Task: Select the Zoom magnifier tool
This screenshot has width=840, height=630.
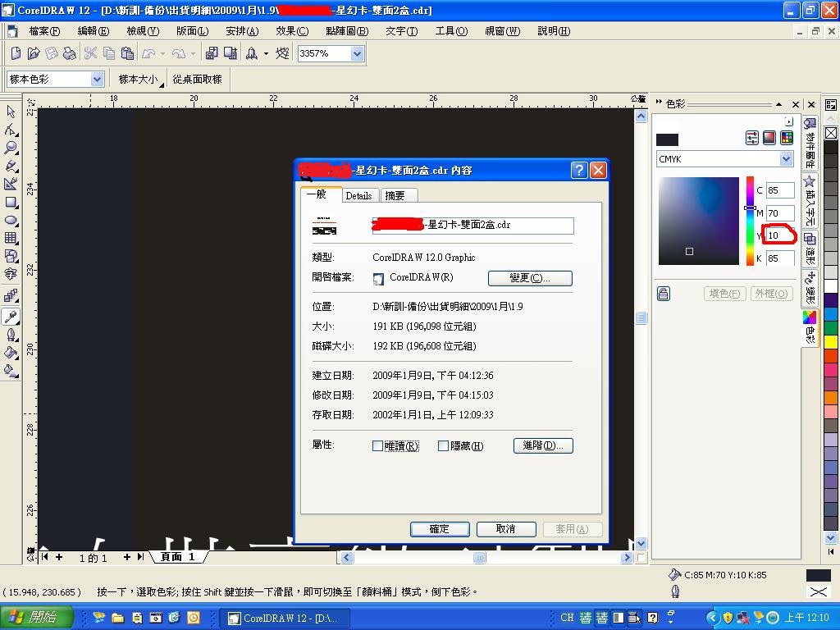Action: click(x=11, y=148)
